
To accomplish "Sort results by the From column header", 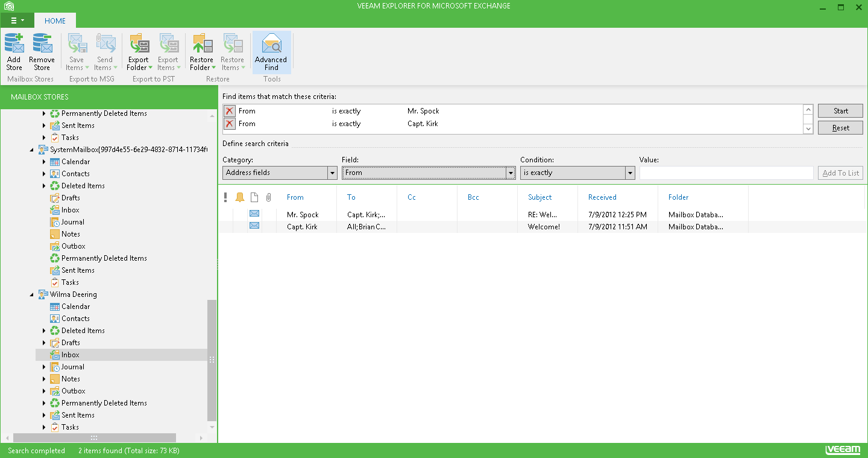I will (295, 197).
